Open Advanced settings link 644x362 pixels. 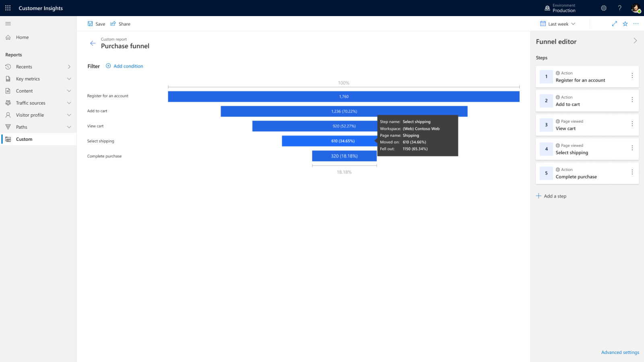pos(620,352)
